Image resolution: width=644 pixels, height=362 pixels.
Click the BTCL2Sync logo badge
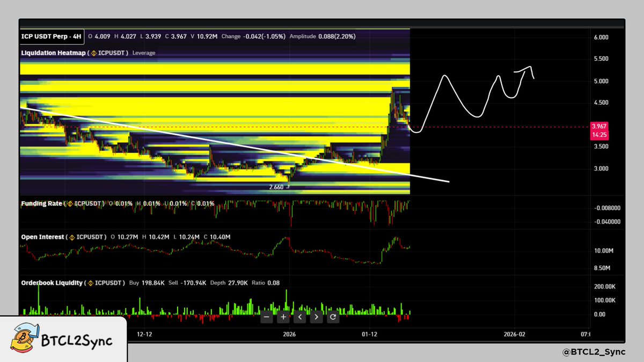(63, 341)
